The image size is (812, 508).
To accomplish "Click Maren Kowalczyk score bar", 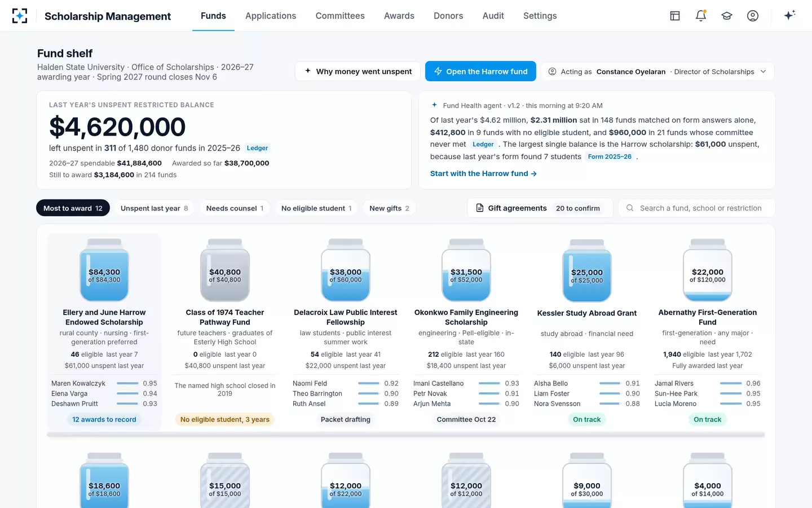I will coord(127,383).
